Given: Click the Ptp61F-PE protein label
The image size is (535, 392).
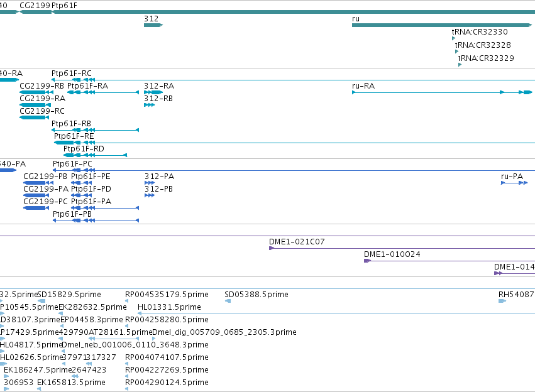Looking at the screenshot, I should pyautogui.click(x=91, y=177).
